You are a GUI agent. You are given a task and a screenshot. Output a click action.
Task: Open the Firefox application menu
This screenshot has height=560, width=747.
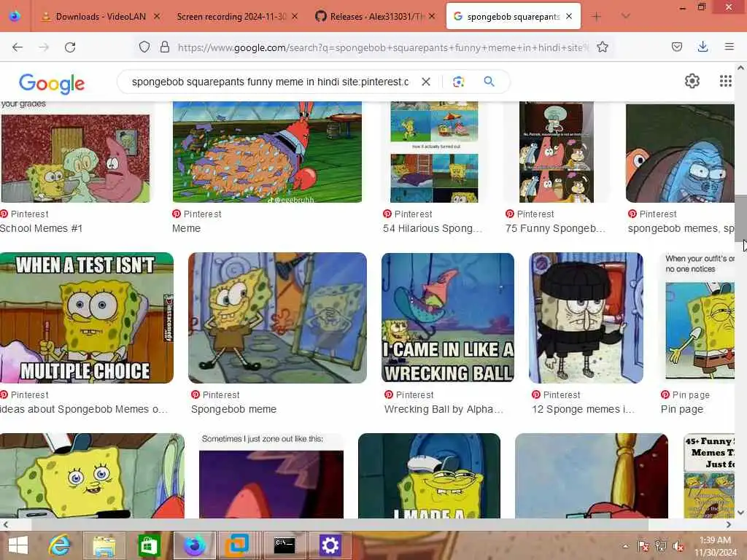(x=729, y=47)
